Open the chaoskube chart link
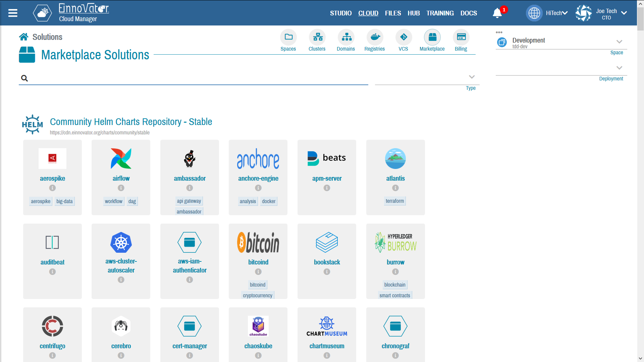The image size is (644, 362). [x=258, y=346]
